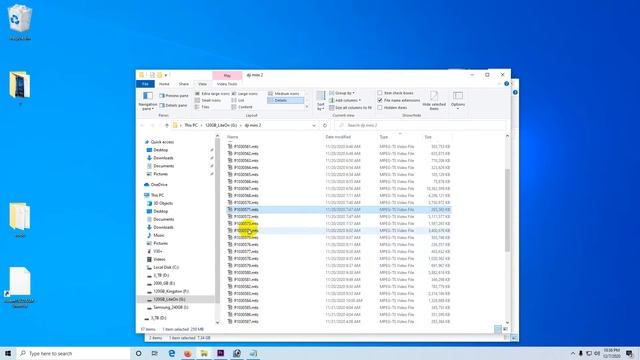Sort by the Name column header

(x=233, y=137)
